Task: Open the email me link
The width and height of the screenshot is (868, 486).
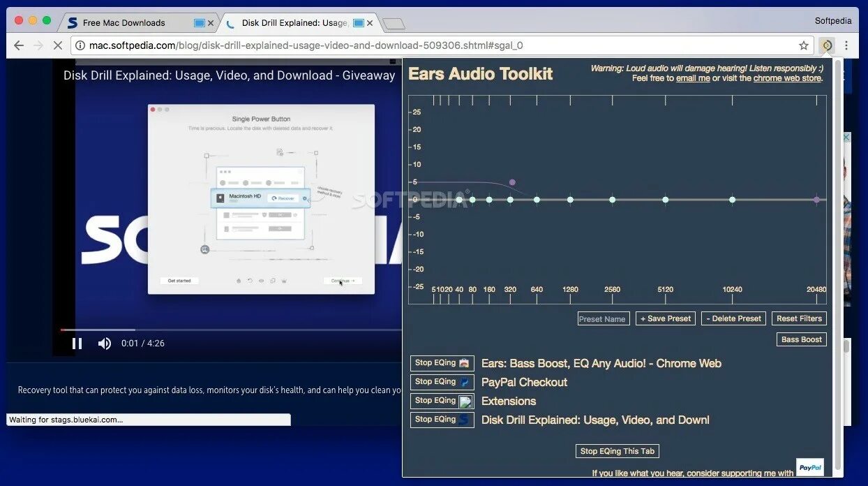Action: pos(693,78)
